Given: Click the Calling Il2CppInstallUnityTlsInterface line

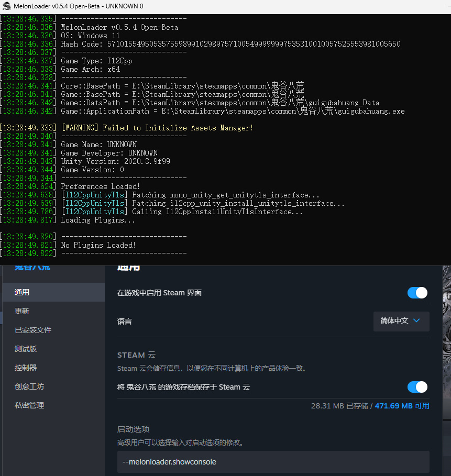Looking at the screenshot, I should 182,212.
